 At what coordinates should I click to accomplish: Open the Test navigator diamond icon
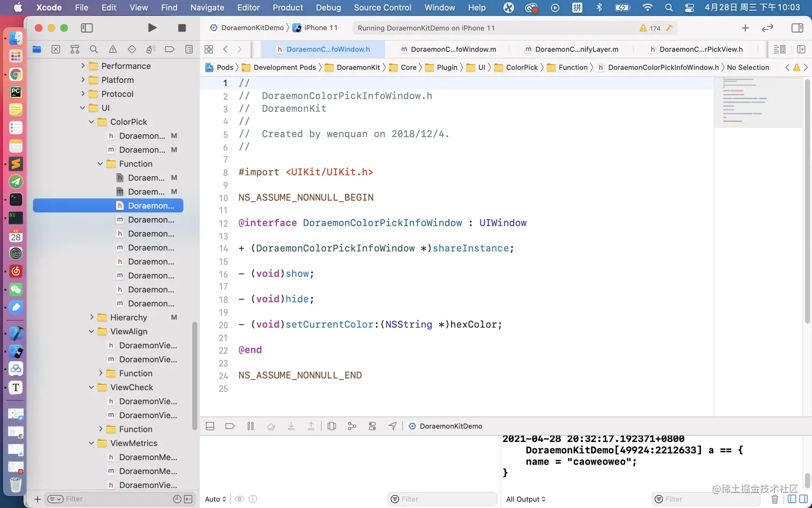132,49
